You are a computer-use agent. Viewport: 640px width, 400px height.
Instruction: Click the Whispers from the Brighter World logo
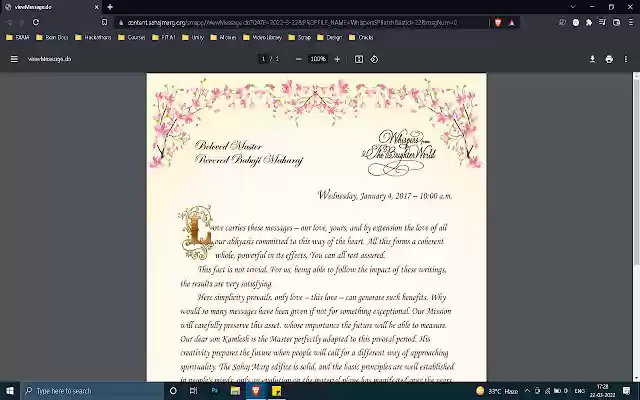click(399, 152)
